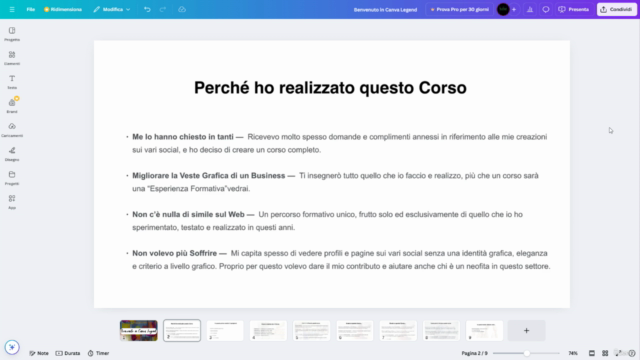640x360 pixels.
Task: Open the 74% zoom level menu
Action: pyautogui.click(x=573, y=353)
